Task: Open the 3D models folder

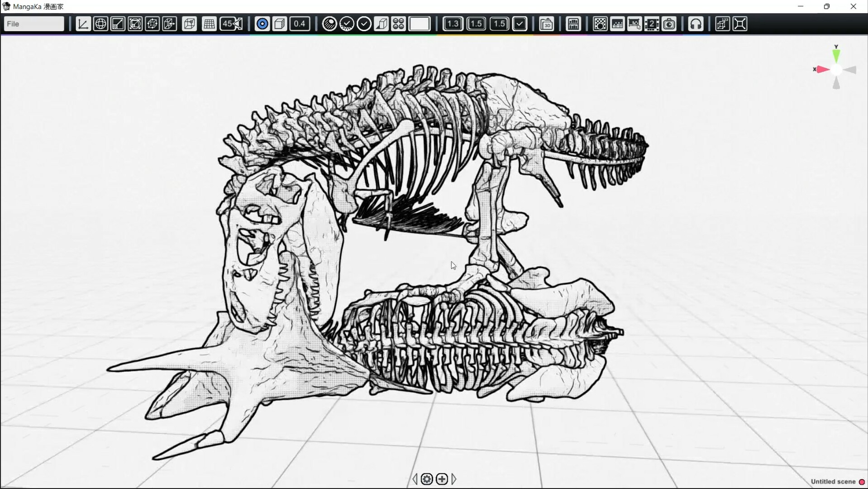Action: 547,24
